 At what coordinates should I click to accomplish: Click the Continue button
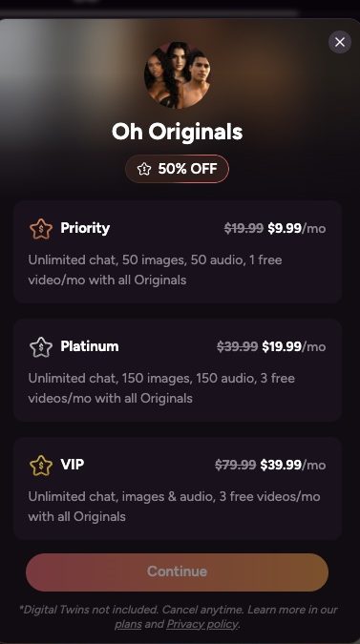click(177, 571)
